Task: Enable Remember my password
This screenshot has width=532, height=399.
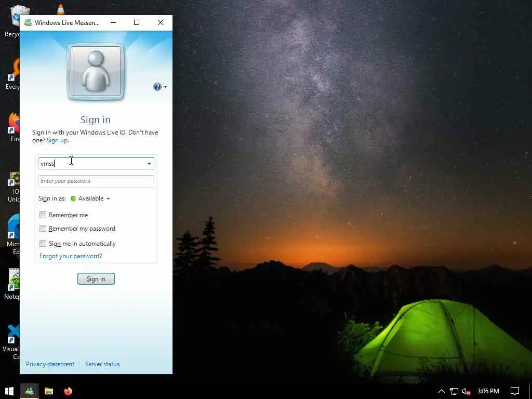Action: tap(43, 229)
